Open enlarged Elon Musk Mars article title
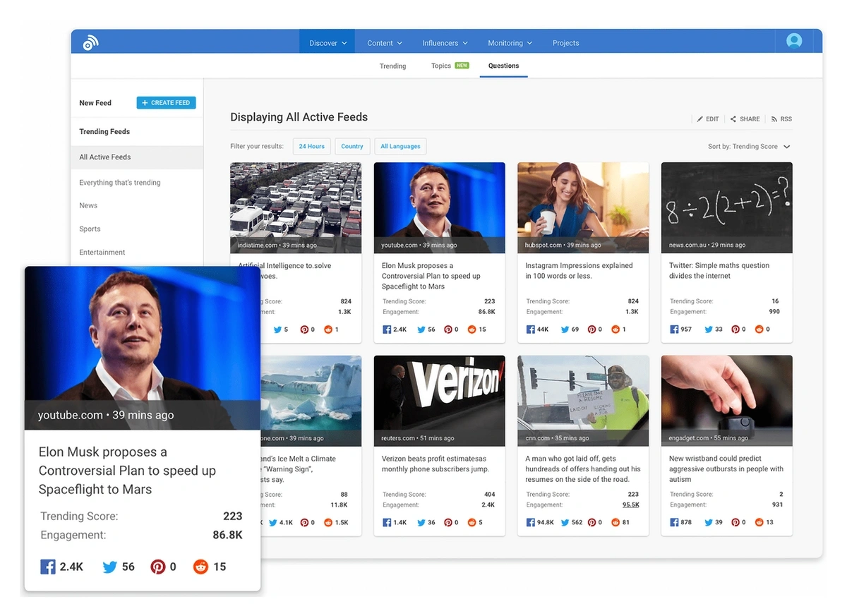The width and height of the screenshot is (847, 616). (x=127, y=471)
